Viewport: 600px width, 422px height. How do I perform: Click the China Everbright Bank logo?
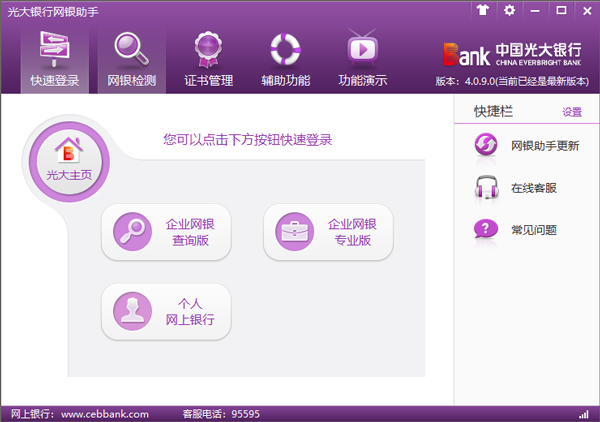(x=512, y=54)
